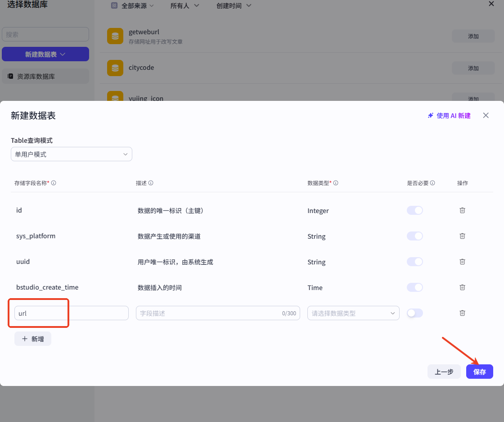Close the 选择数据库 panel
Screen dimensions: 504x422
click(x=491, y=4)
